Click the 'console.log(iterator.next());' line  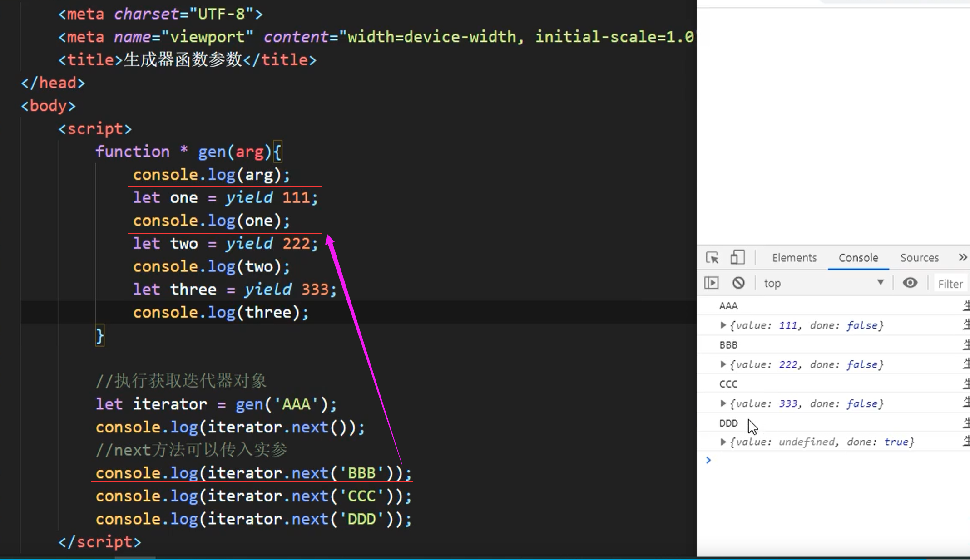coord(230,427)
